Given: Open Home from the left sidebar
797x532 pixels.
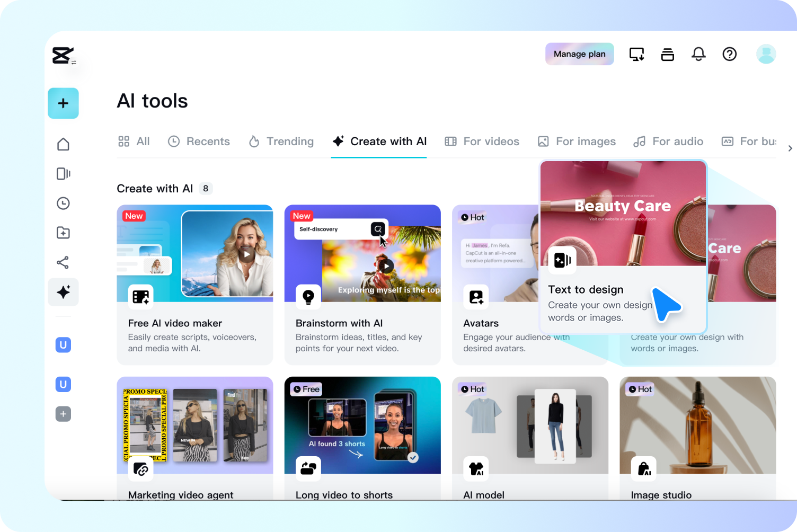Looking at the screenshot, I should pos(63,144).
